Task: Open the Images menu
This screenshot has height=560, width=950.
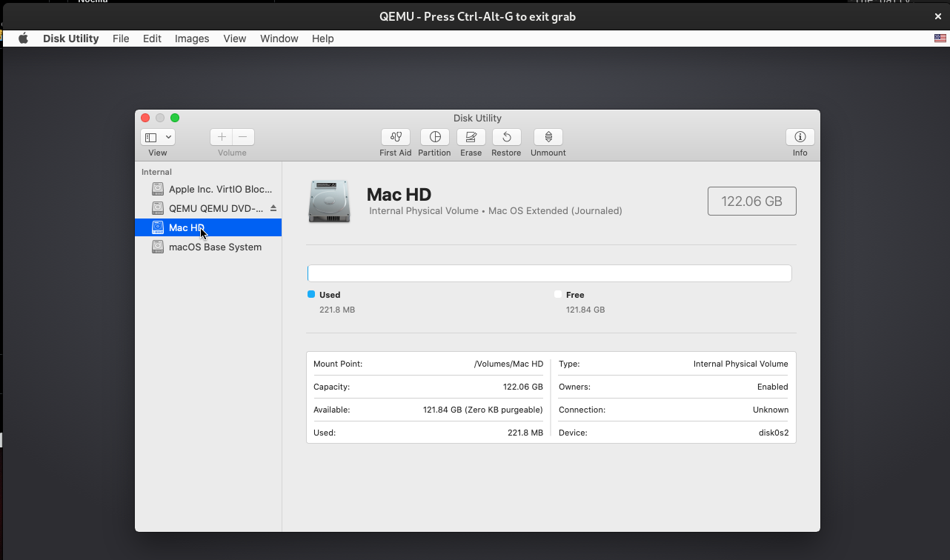Action: (x=192, y=39)
